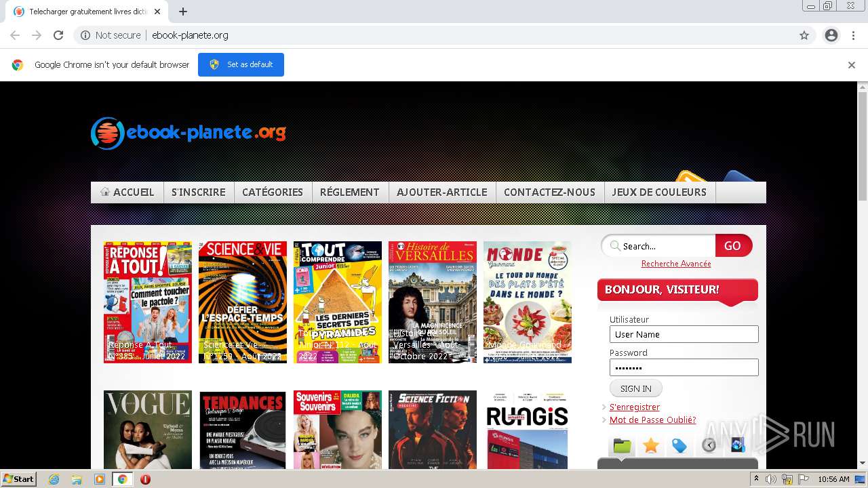868x488 pixels.
Task: Open the Rungis magazine cover
Action: click(x=528, y=430)
